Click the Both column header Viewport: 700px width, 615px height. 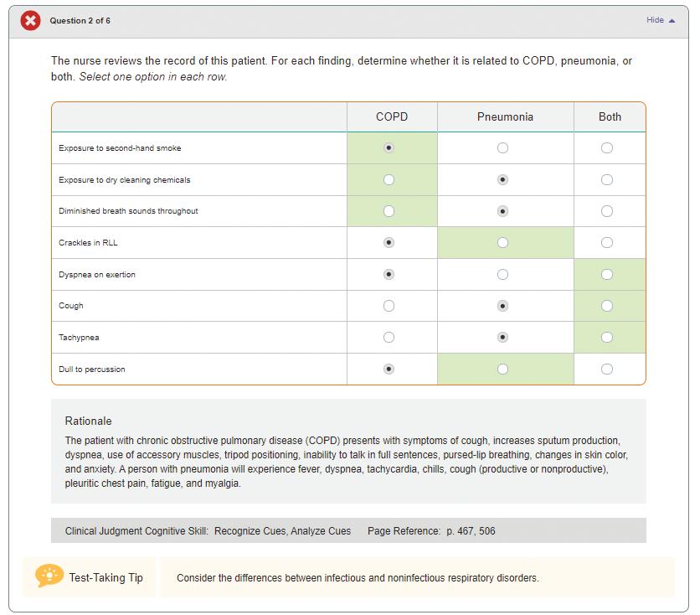click(610, 116)
